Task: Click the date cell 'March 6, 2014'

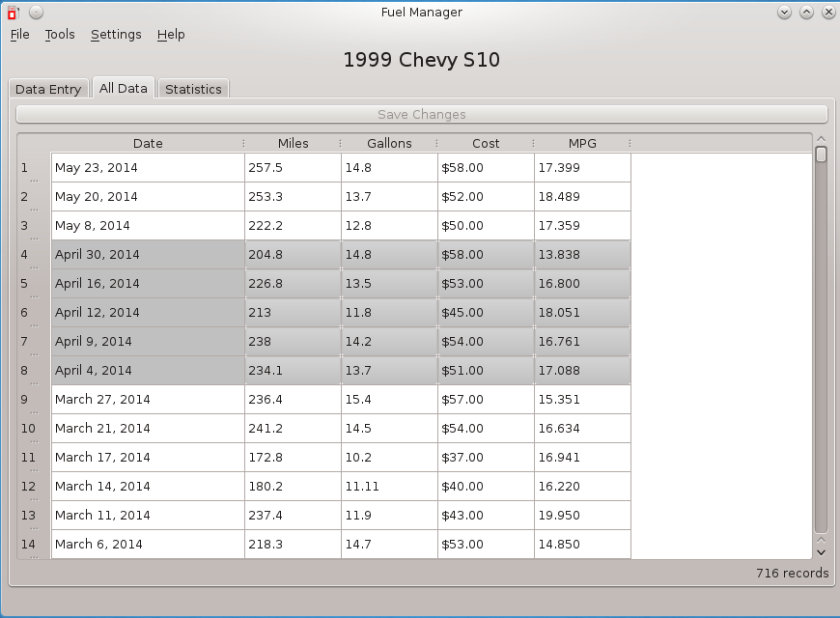Action: 148,544
